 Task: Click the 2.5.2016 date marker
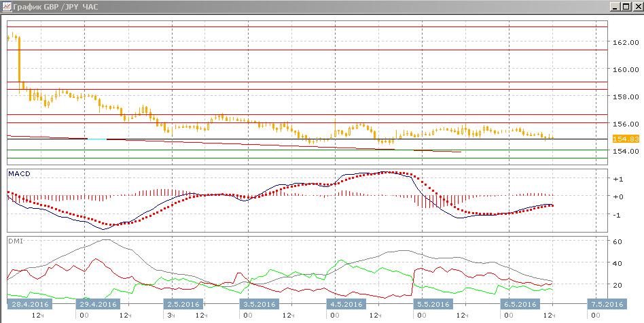183,304
